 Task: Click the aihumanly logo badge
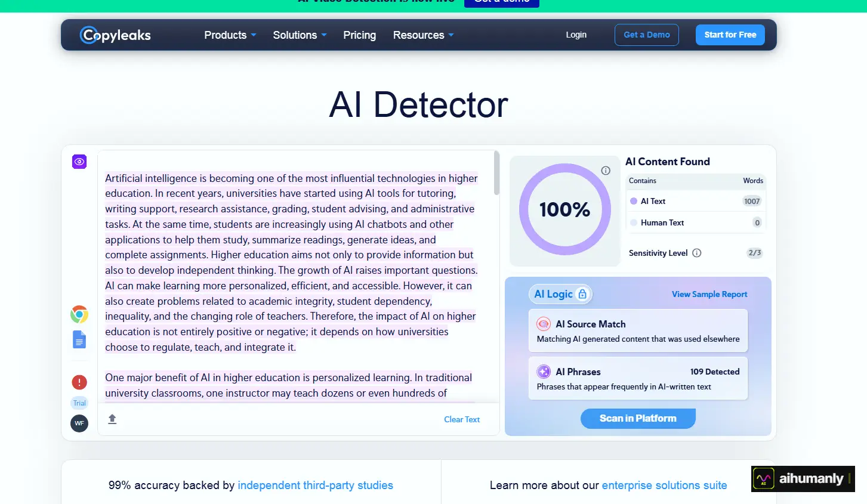803,478
